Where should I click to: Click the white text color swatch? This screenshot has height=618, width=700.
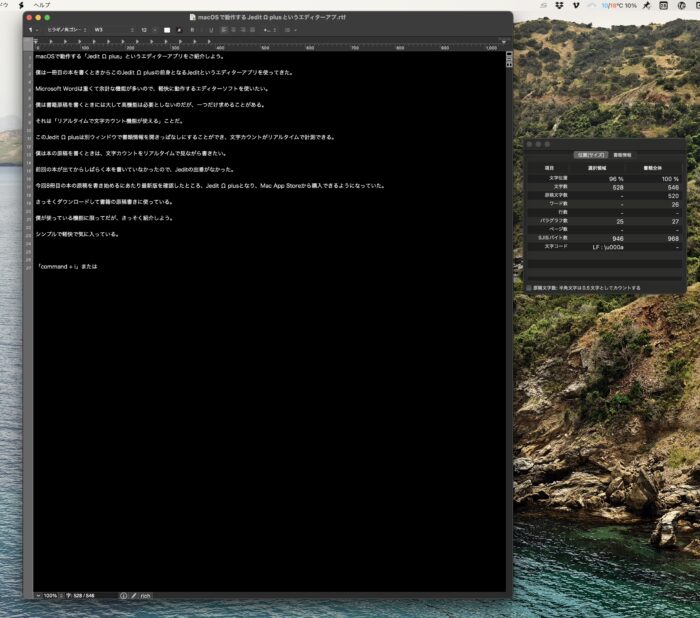(x=167, y=30)
